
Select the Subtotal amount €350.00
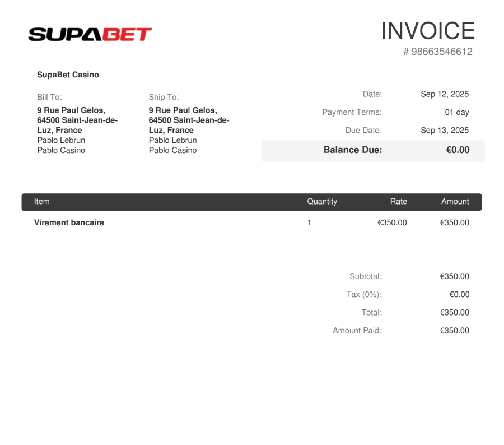455,276
